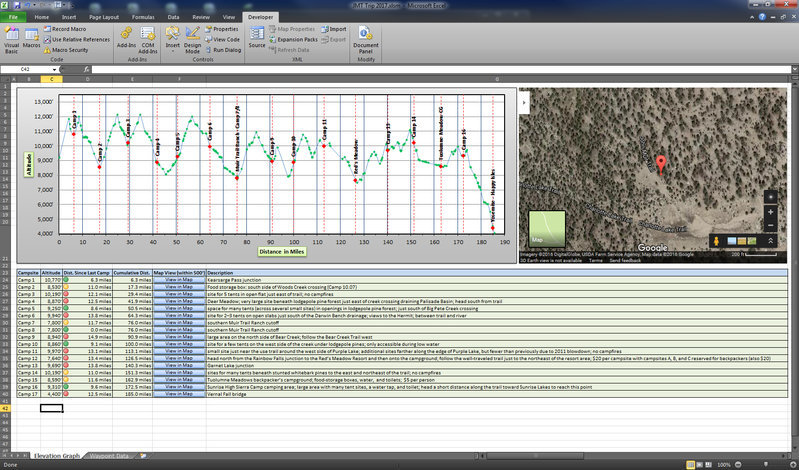
Task: Switch to the Formulas tab
Action: [x=143, y=17]
